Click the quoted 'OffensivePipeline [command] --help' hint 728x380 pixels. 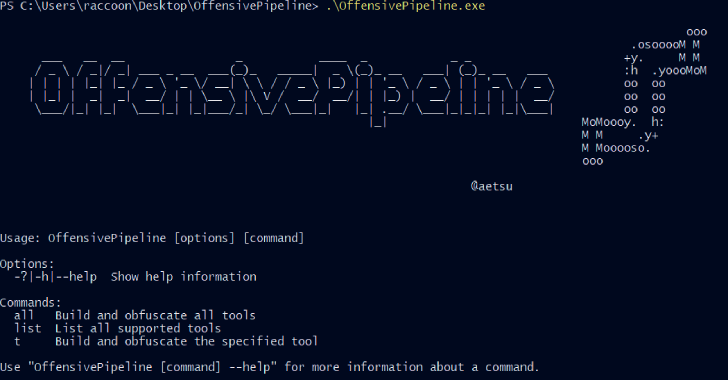(152, 367)
